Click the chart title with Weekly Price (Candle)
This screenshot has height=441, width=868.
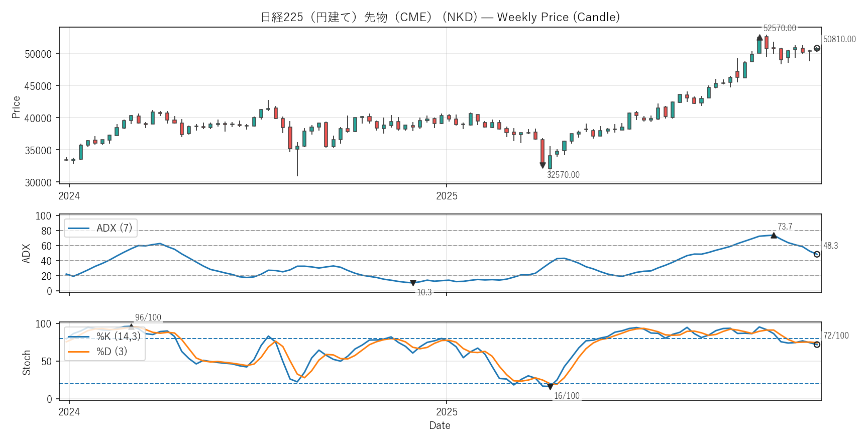pyautogui.click(x=440, y=17)
